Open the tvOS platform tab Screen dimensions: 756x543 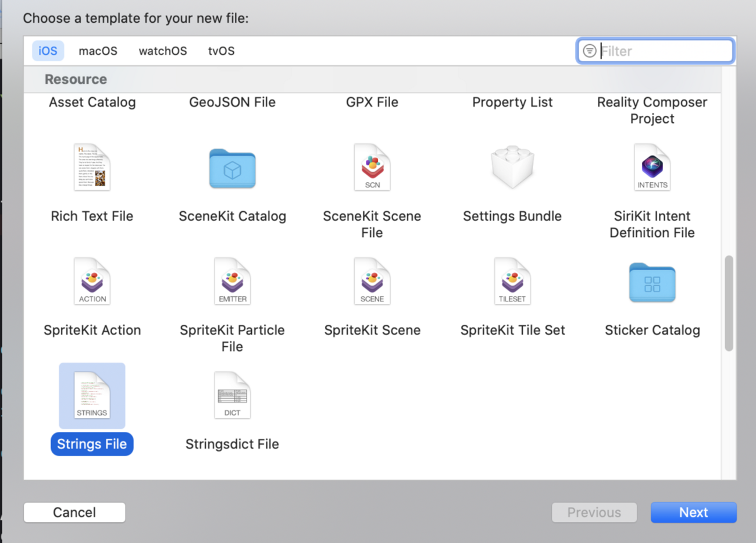(x=221, y=51)
